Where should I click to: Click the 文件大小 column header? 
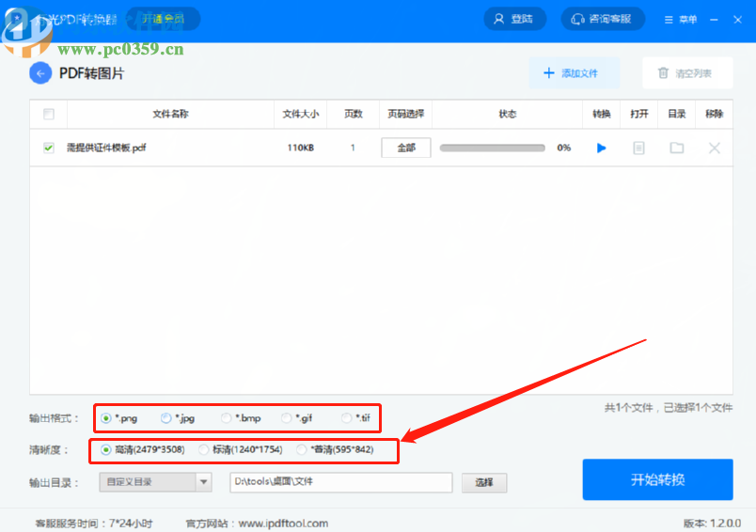click(x=300, y=115)
